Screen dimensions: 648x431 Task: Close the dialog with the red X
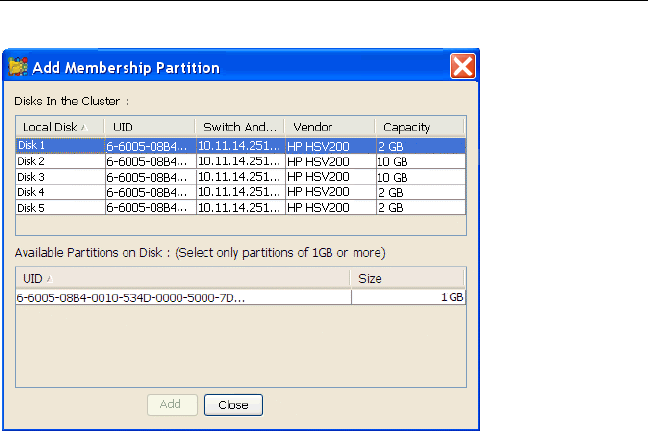click(461, 68)
